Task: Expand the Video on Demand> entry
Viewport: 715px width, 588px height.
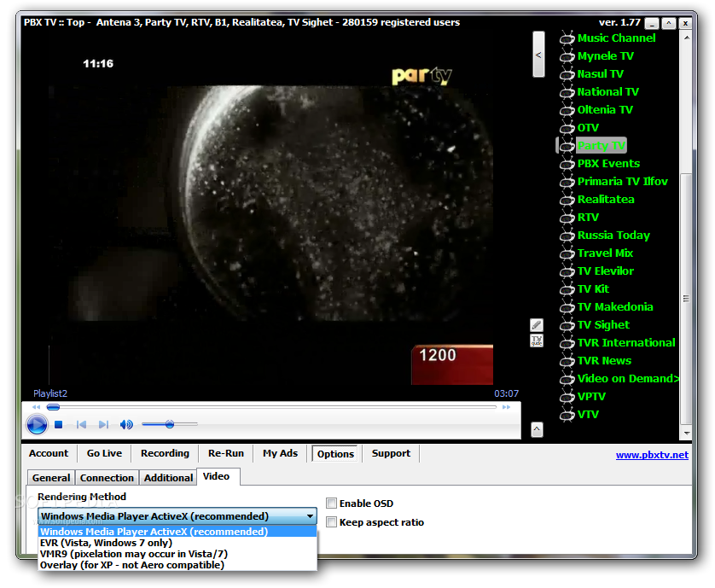Action: 628,379
